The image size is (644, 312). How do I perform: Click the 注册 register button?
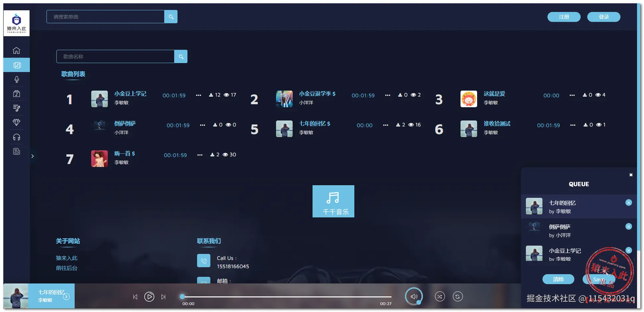[x=564, y=17]
